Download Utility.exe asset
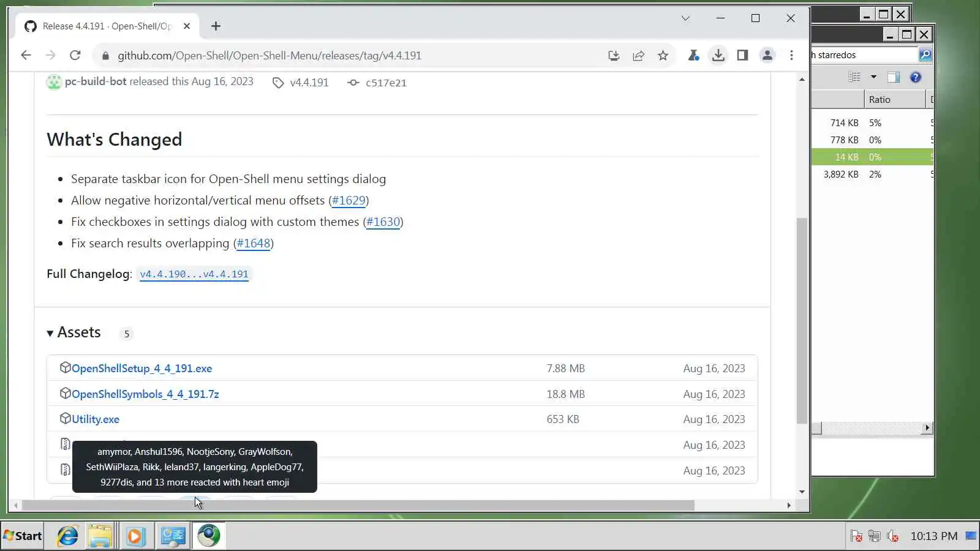The height and width of the screenshot is (551, 980). tap(96, 419)
